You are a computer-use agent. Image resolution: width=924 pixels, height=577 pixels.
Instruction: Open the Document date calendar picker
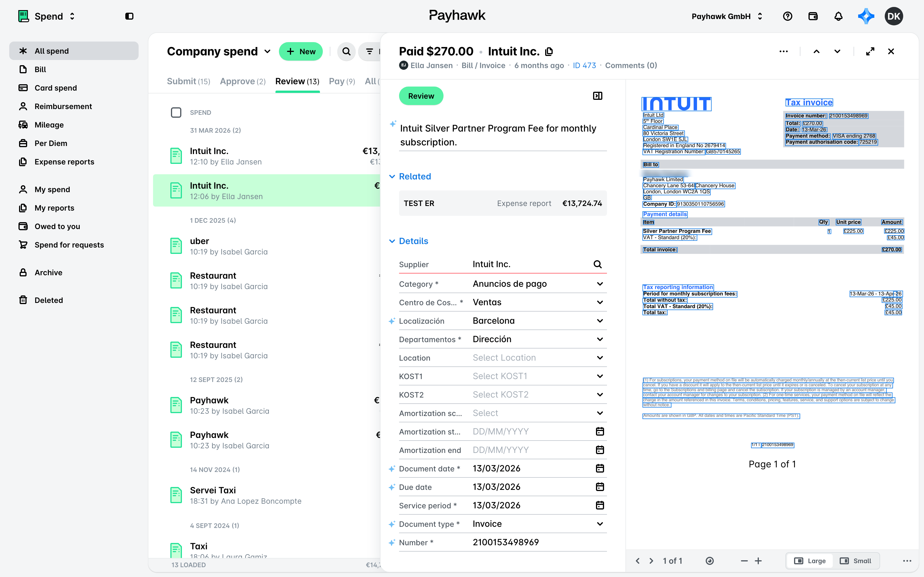(600, 468)
